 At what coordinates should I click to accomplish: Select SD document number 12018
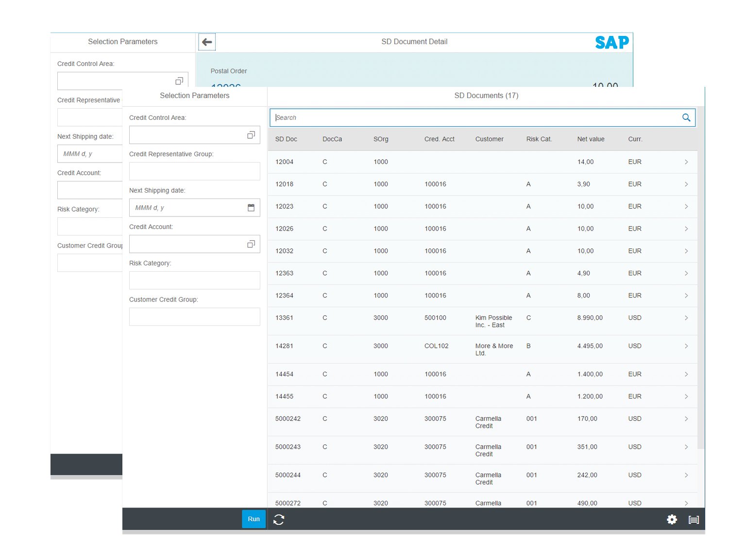pos(284,184)
